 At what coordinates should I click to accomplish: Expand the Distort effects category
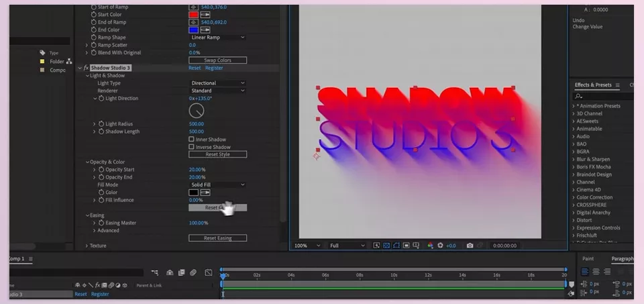click(x=574, y=220)
